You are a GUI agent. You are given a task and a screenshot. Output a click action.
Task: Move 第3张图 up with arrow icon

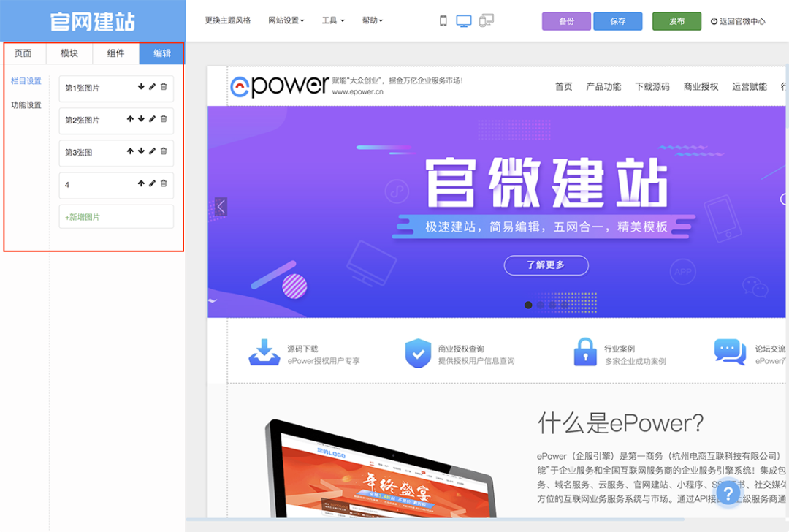click(x=130, y=151)
